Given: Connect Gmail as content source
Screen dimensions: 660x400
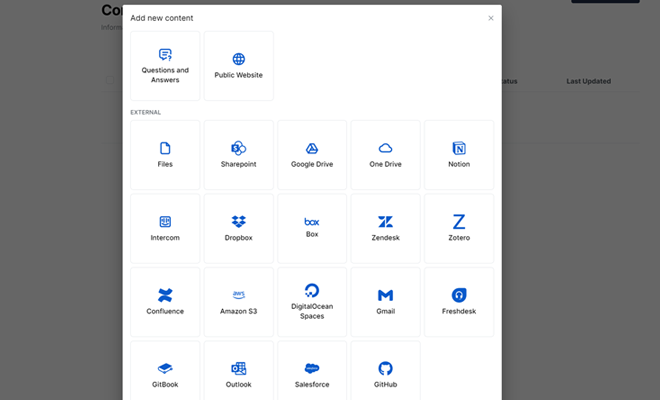Looking at the screenshot, I should click(x=386, y=302).
